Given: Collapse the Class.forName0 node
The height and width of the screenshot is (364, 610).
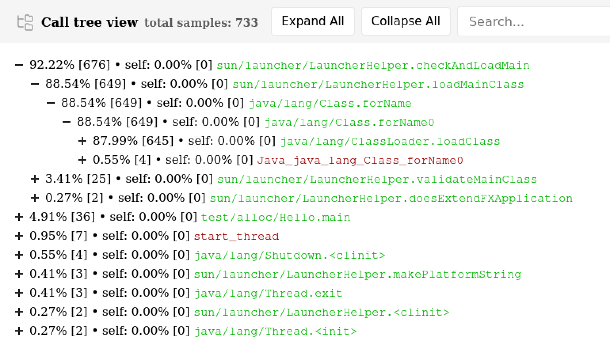Looking at the screenshot, I should click(x=67, y=122).
